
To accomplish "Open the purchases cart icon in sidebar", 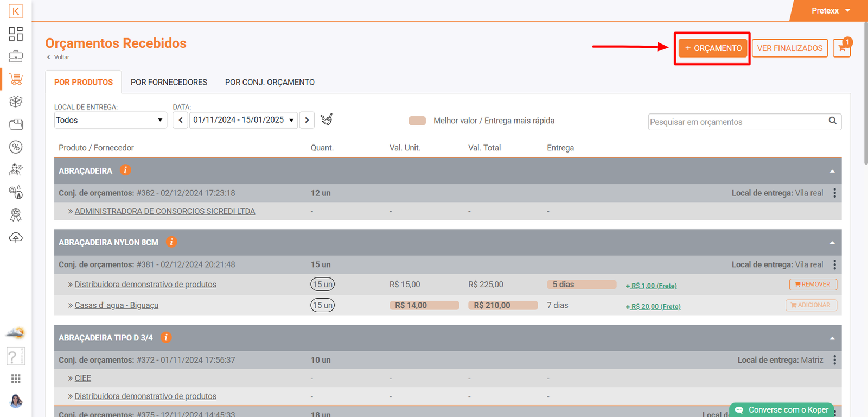I will click(x=16, y=79).
